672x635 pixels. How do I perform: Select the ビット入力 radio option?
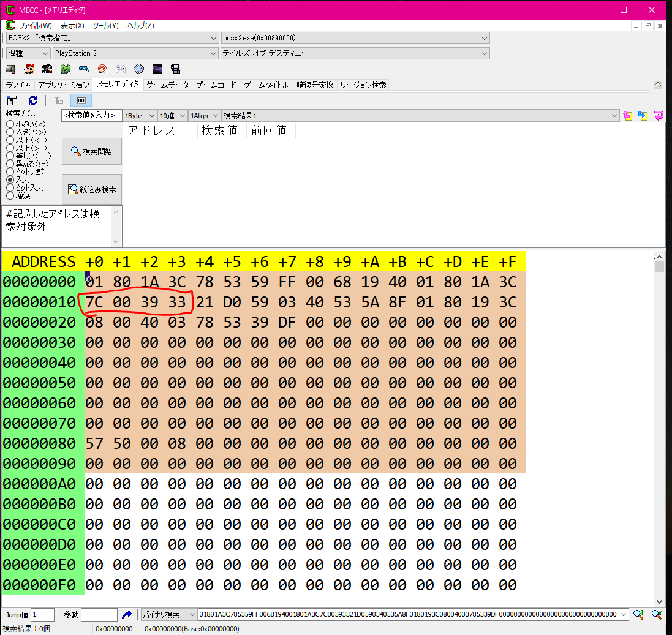(25, 187)
